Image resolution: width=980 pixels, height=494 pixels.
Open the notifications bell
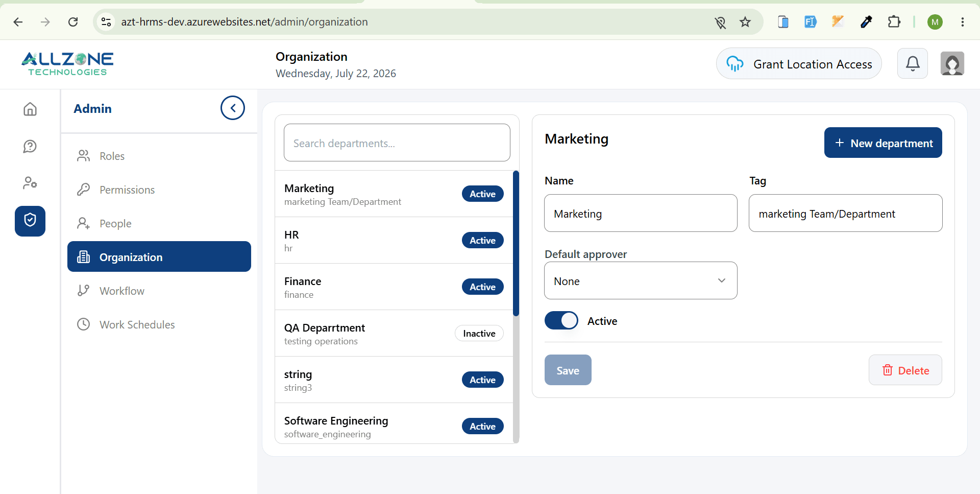pyautogui.click(x=913, y=64)
